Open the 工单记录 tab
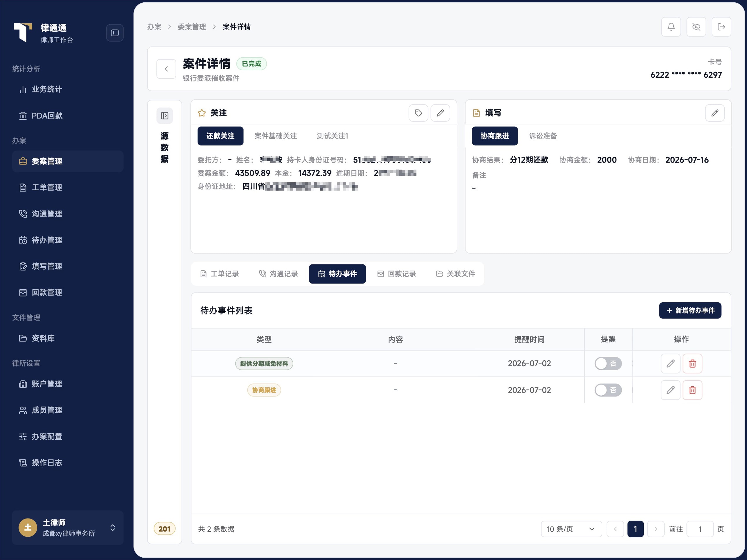The height and width of the screenshot is (560, 747). pos(219,274)
